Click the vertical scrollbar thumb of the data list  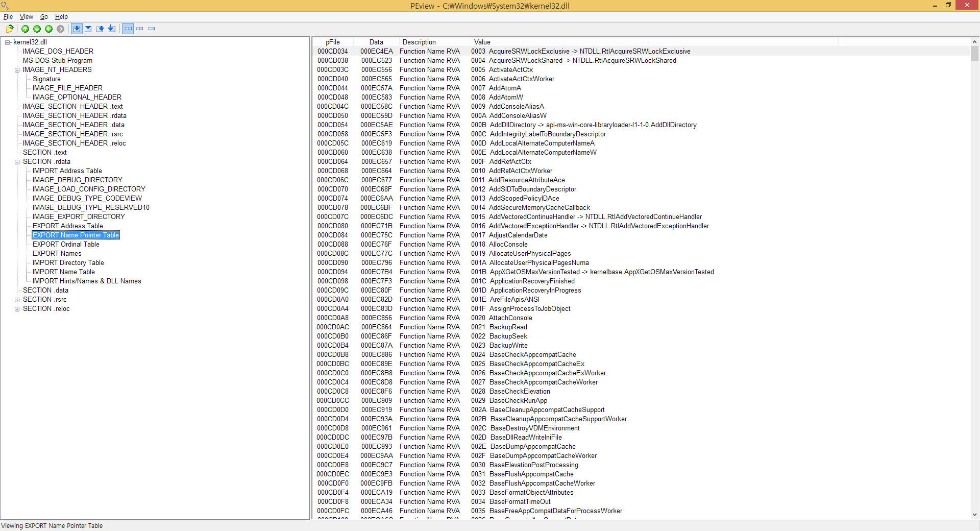click(974, 54)
